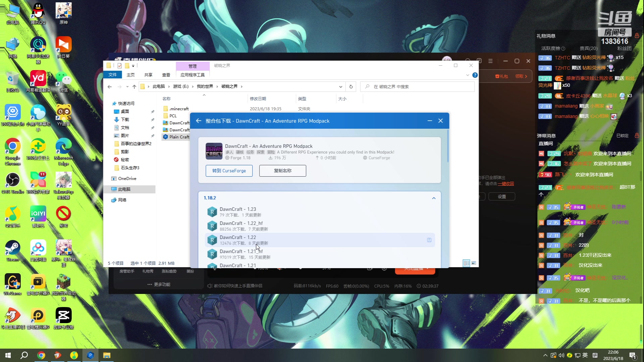644x362 pixels.
Task: Launch iQIYI desktop icon
Action: pyautogui.click(x=38, y=217)
